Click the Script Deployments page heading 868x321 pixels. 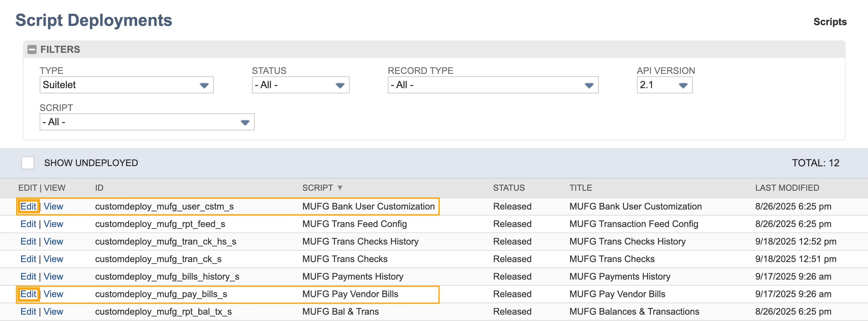point(94,20)
